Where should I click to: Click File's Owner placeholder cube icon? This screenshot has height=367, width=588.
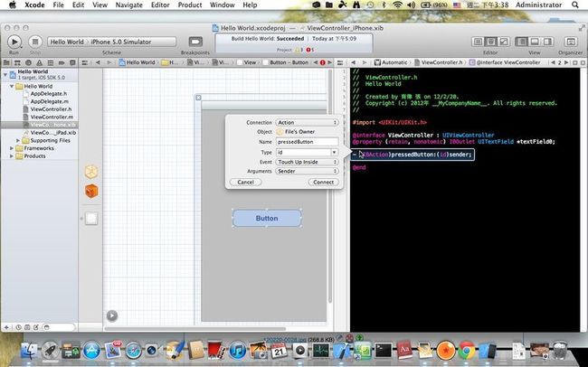(91, 172)
